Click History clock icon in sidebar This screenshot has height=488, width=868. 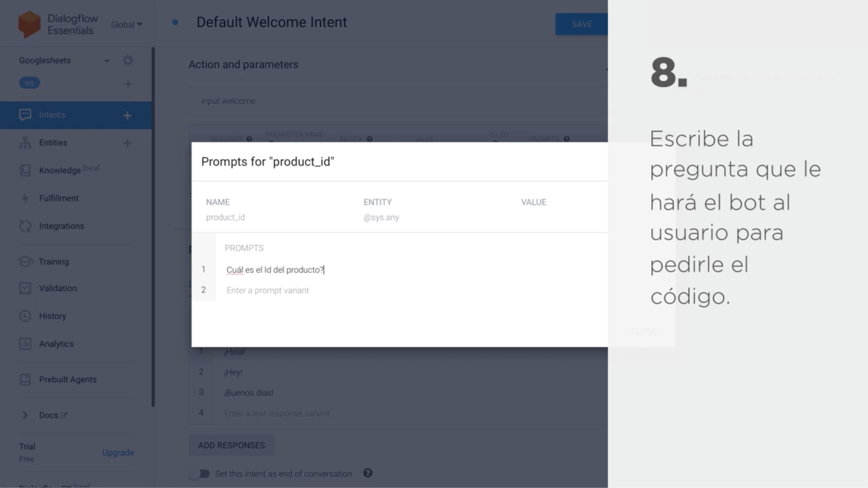tap(25, 316)
